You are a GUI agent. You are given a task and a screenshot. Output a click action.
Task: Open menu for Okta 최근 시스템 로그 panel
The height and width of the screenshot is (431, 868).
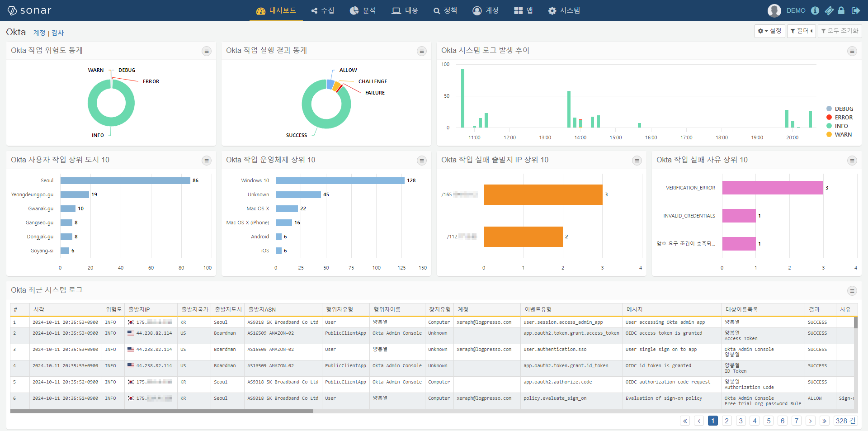(852, 291)
